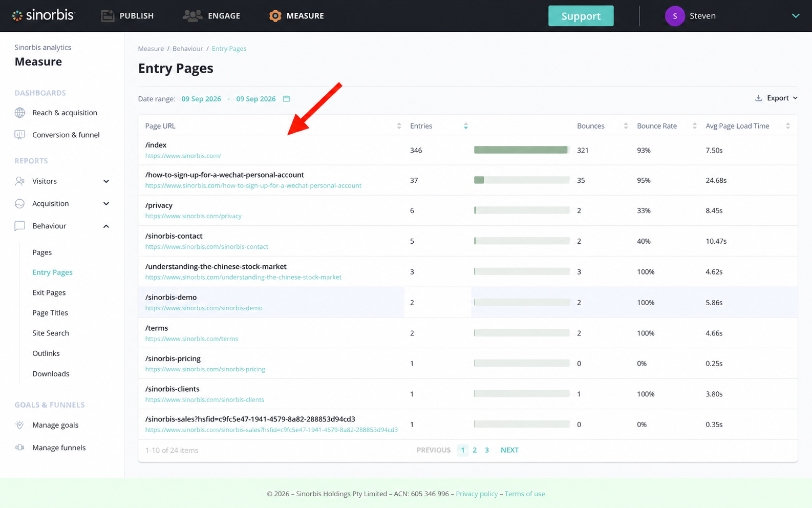This screenshot has height=508, width=812.
Task: Sort table by Page URL column arrows
Action: tap(399, 126)
